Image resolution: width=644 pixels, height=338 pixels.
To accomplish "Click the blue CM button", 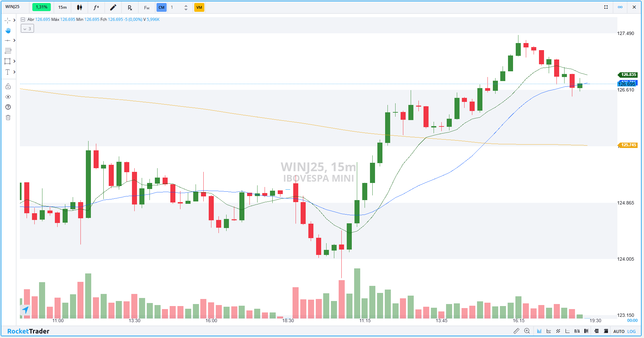I will coord(162,7).
